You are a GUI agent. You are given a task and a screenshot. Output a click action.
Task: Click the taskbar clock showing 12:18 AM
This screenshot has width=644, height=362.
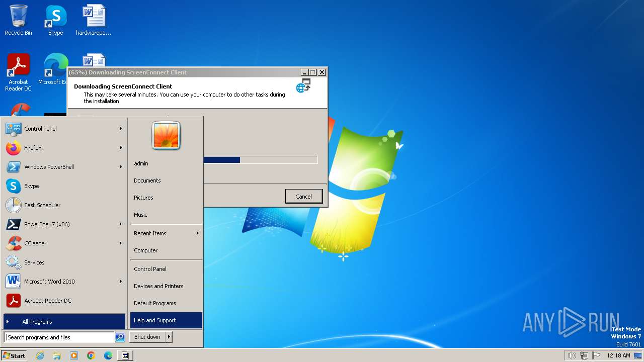tap(618, 355)
